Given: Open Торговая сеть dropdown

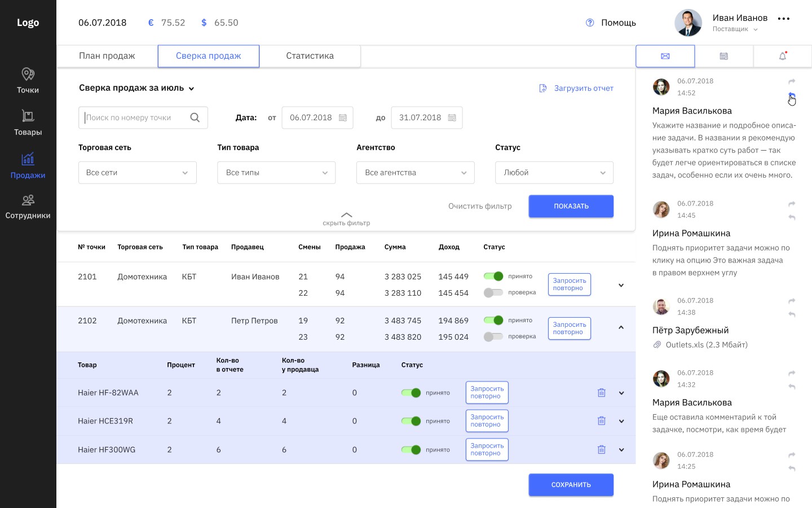Looking at the screenshot, I should click(138, 173).
